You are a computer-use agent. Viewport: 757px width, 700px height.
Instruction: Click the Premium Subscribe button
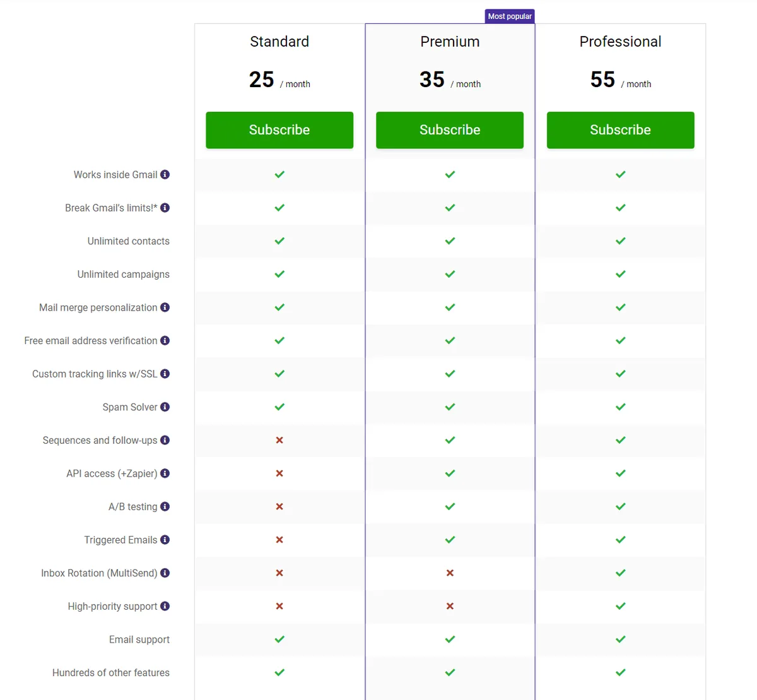450,130
